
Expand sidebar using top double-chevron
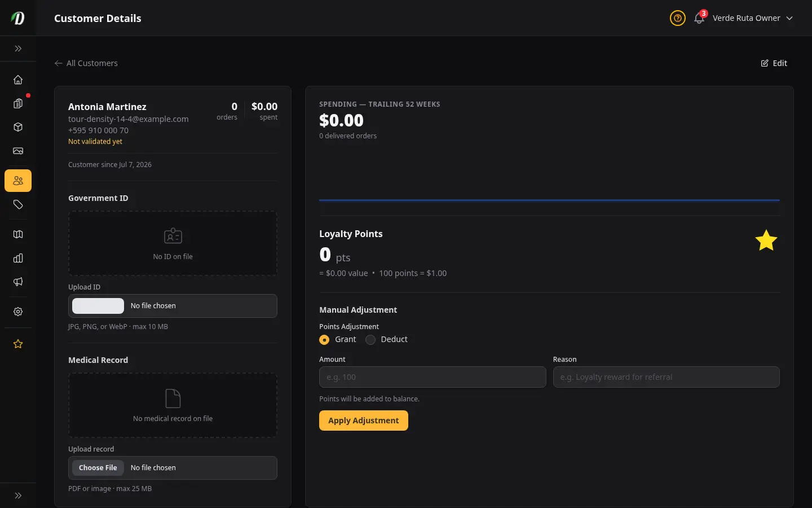click(x=18, y=49)
